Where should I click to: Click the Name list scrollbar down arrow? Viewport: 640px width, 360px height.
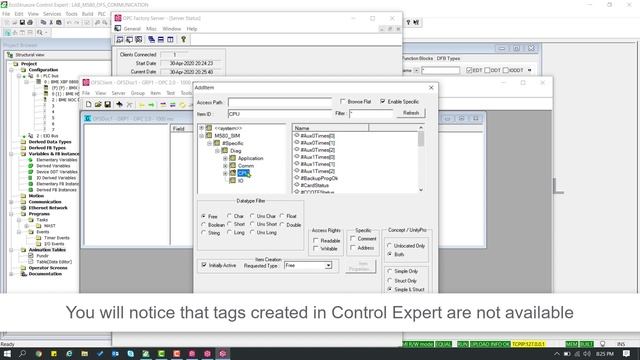421,190
